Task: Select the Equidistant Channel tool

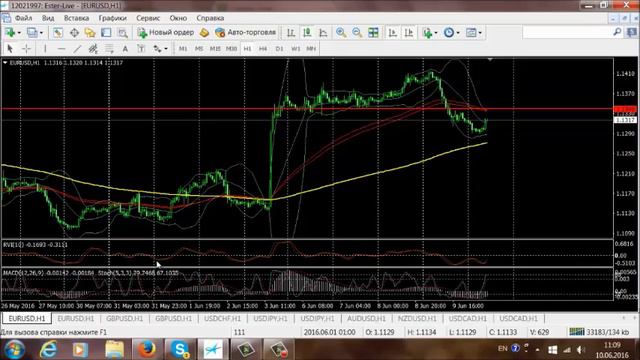Action: [93, 49]
